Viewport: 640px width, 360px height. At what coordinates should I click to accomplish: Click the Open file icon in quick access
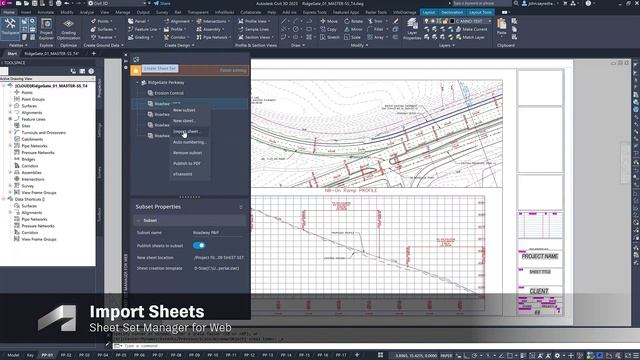pyautogui.click(x=27, y=3)
